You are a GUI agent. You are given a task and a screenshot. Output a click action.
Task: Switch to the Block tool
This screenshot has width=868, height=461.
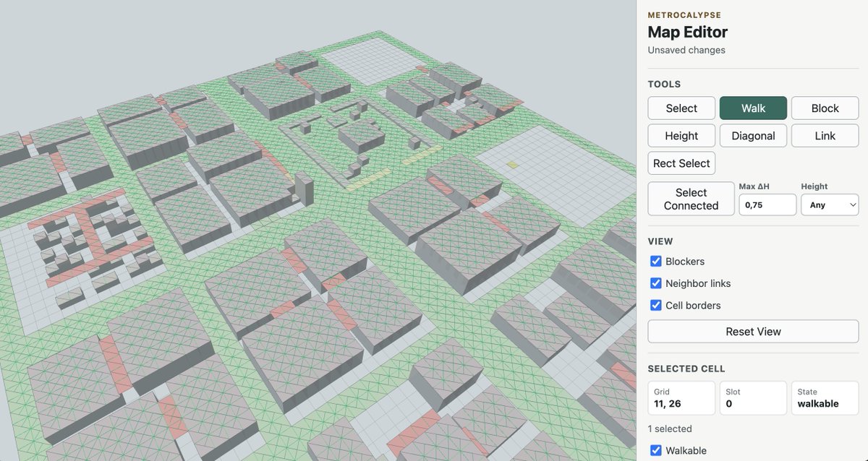[825, 108]
